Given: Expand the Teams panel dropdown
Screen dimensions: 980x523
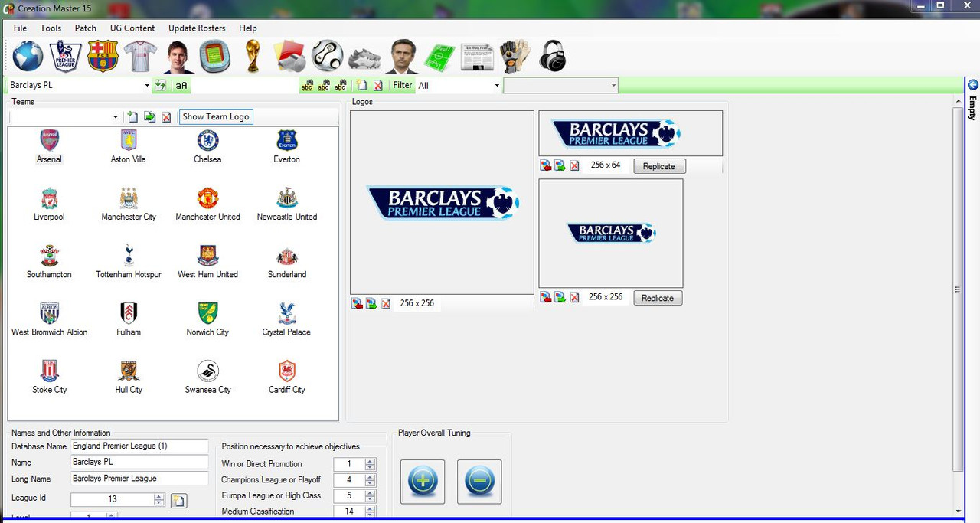Looking at the screenshot, I should point(116,117).
